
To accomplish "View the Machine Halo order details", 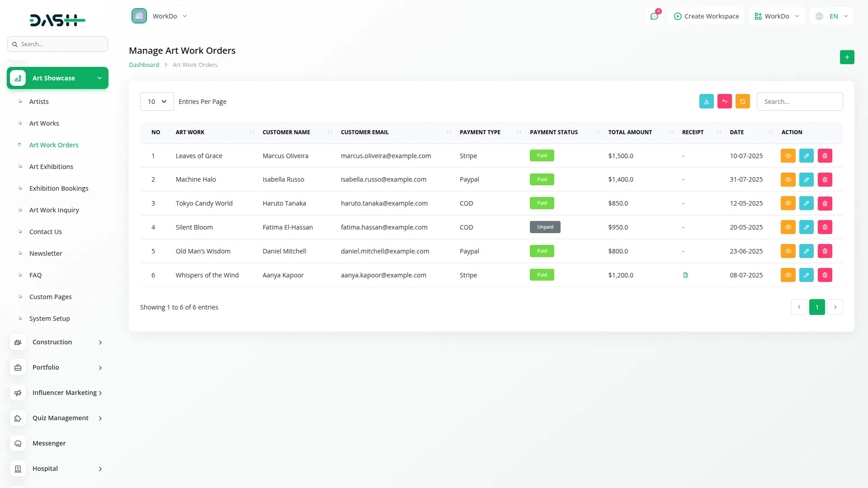I will [x=788, y=180].
